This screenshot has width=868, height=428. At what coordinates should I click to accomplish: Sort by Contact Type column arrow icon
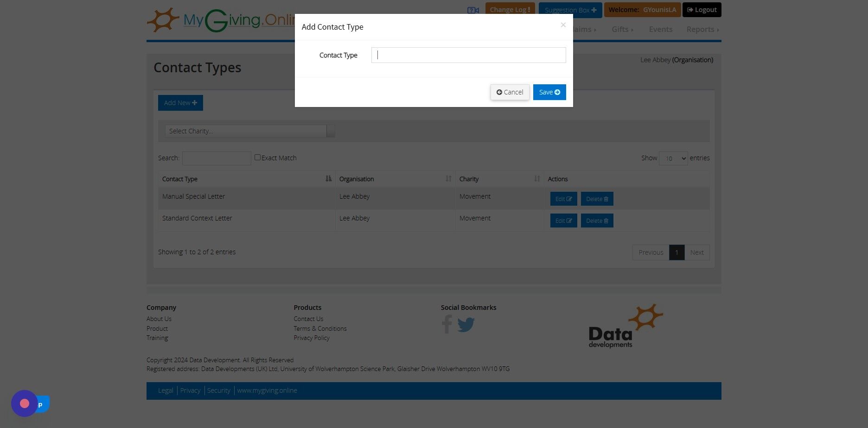pyautogui.click(x=328, y=179)
